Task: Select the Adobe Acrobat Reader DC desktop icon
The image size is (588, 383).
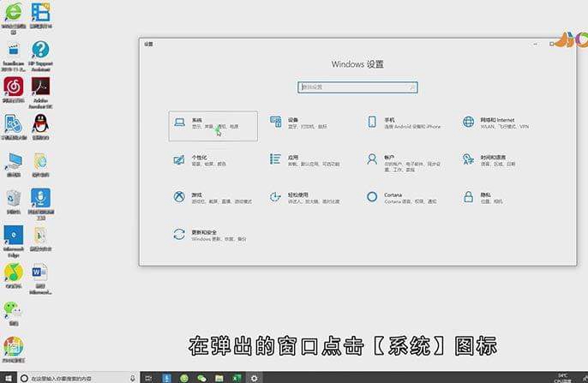Action: tap(40, 93)
